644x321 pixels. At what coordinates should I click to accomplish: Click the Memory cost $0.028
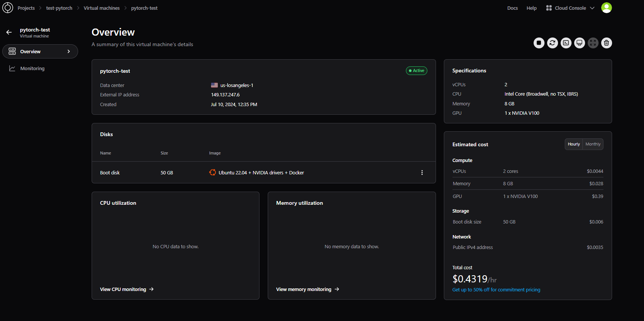point(596,183)
